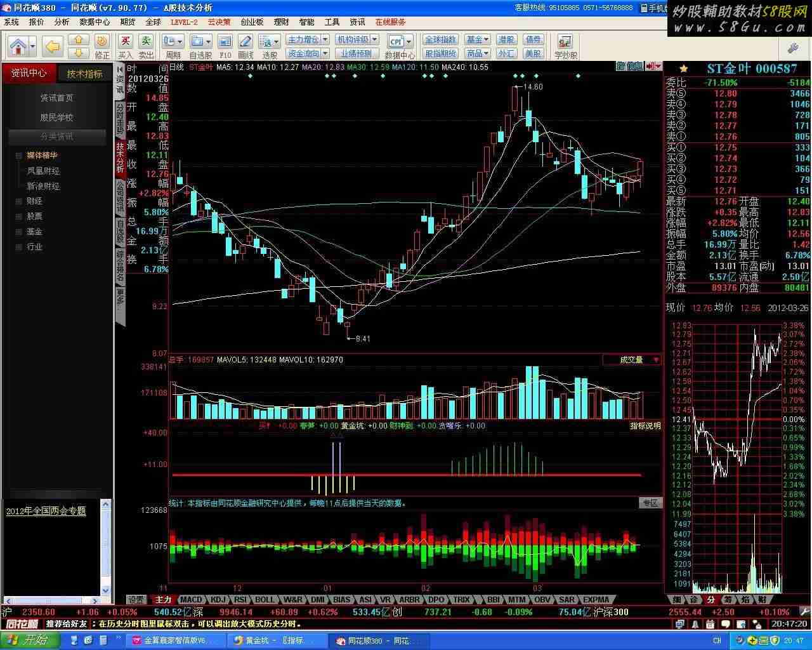Select 凤凰财经 in the news tree
This screenshot has width=812, height=650.
[x=43, y=171]
